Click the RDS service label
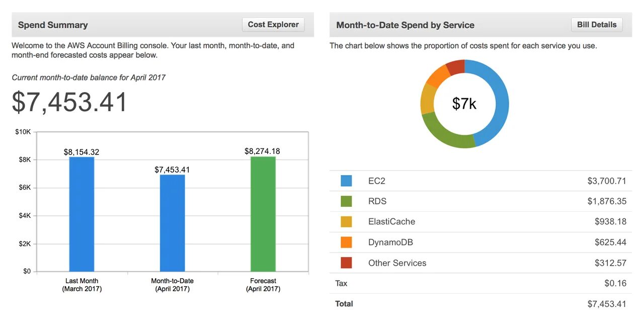The image size is (644, 318). [377, 201]
